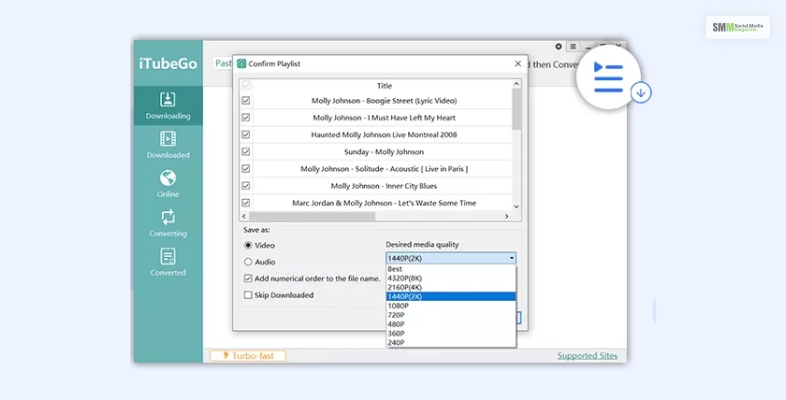Screen dimensions: 786x400
Task: Open the Downloaded section in sidebar
Action: (x=168, y=145)
